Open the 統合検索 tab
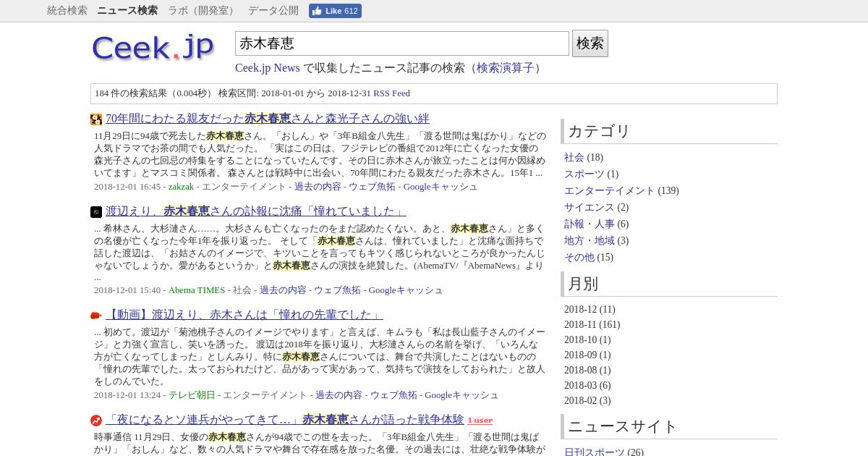Screen dimensions: 868x456 pyautogui.click(x=67, y=10)
